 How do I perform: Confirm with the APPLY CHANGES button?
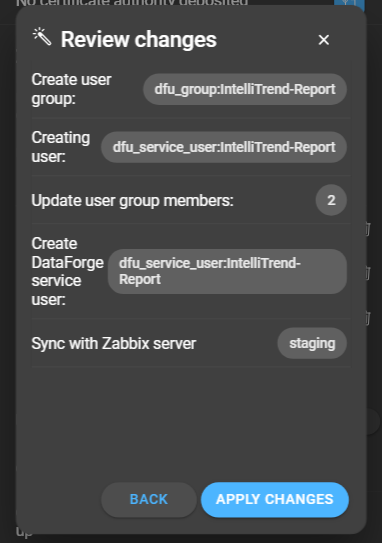point(275,500)
